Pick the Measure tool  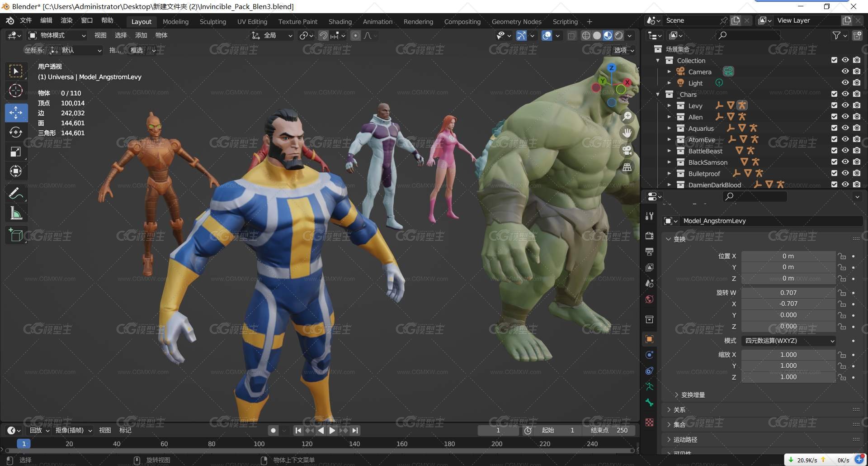click(x=16, y=213)
